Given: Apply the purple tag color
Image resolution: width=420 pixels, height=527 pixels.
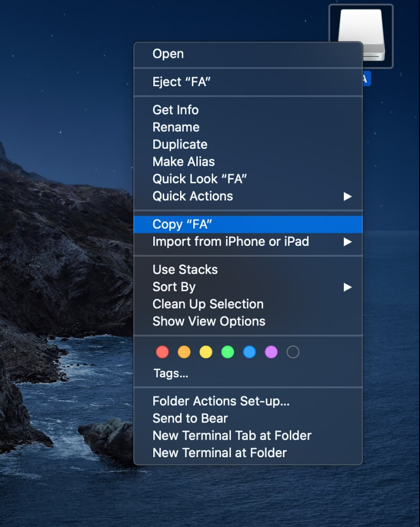Looking at the screenshot, I should pos(271,352).
